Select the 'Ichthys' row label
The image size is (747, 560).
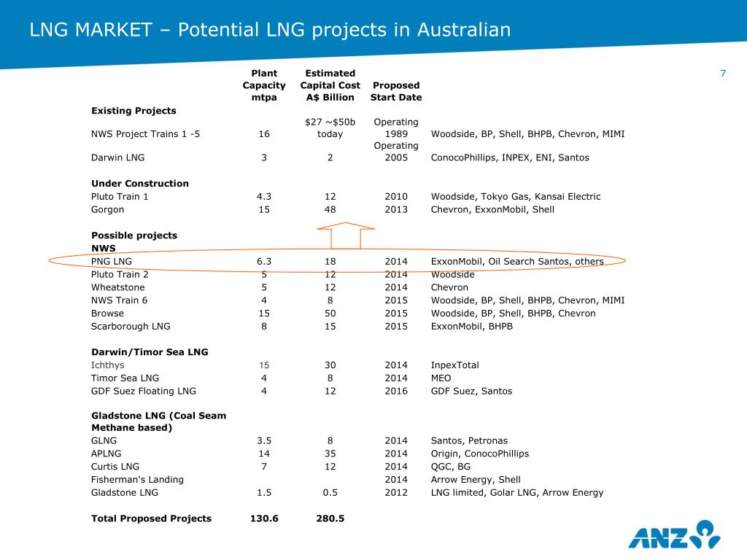[108, 365]
